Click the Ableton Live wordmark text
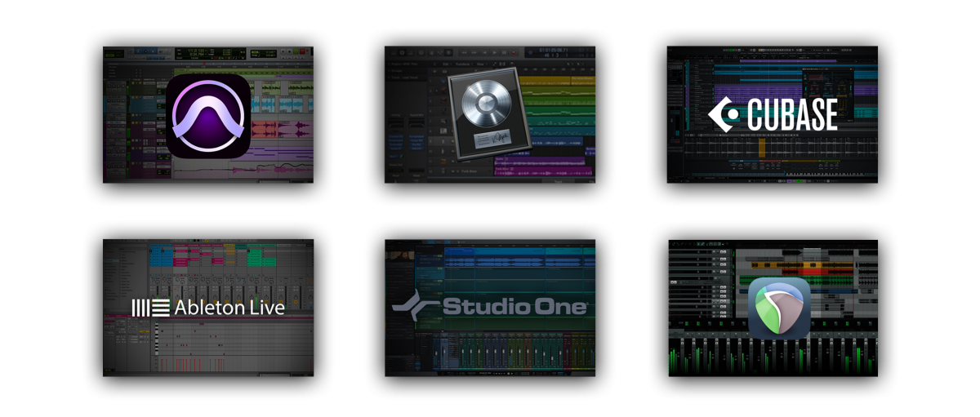 point(229,308)
